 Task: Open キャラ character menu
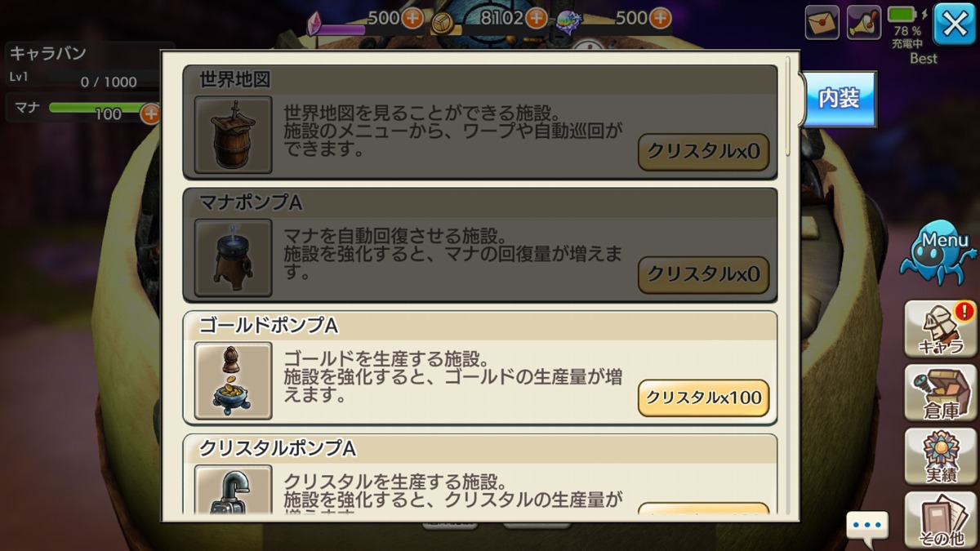click(941, 329)
